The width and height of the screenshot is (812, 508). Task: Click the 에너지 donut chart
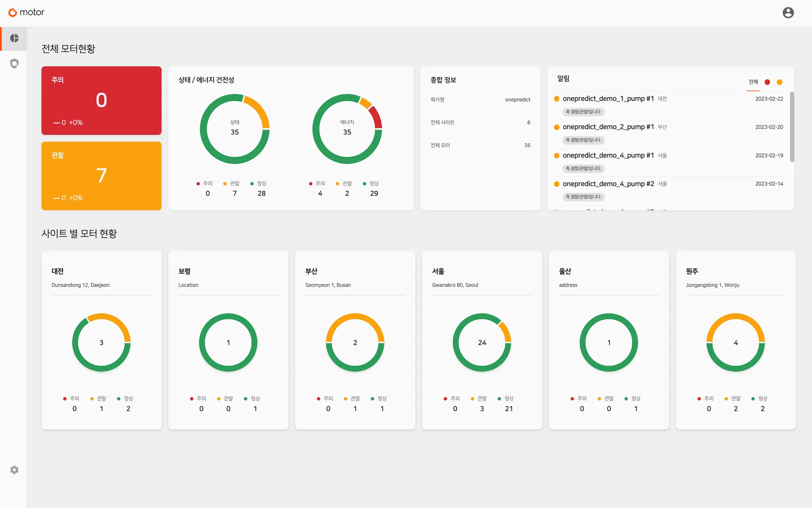click(347, 129)
